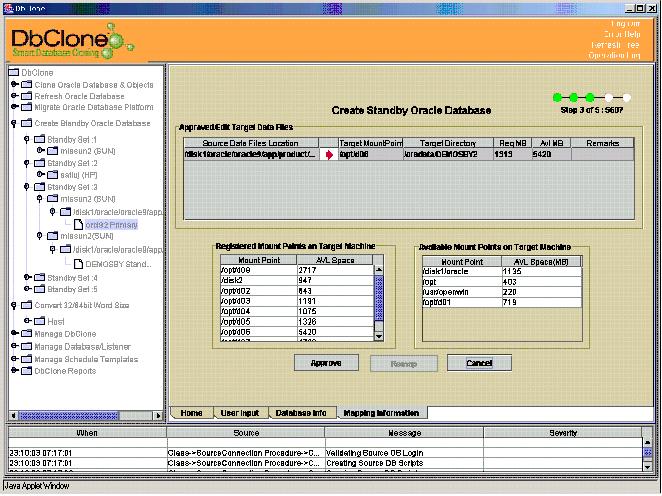Click the first green step progress dot
The image size is (662, 496).
pyautogui.click(x=557, y=98)
